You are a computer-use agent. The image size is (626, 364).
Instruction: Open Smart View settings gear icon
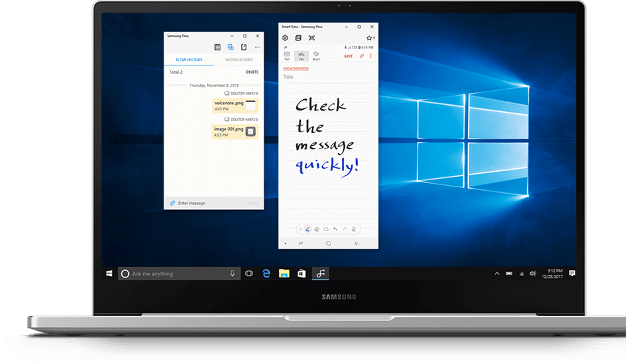point(285,38)
